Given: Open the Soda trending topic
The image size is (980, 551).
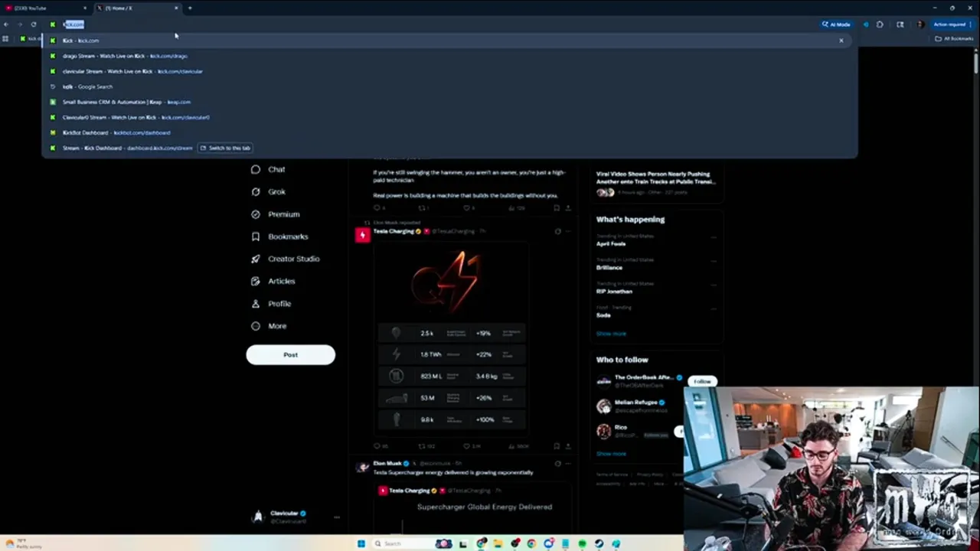Looking at the screenshot, I should (603, 315).
